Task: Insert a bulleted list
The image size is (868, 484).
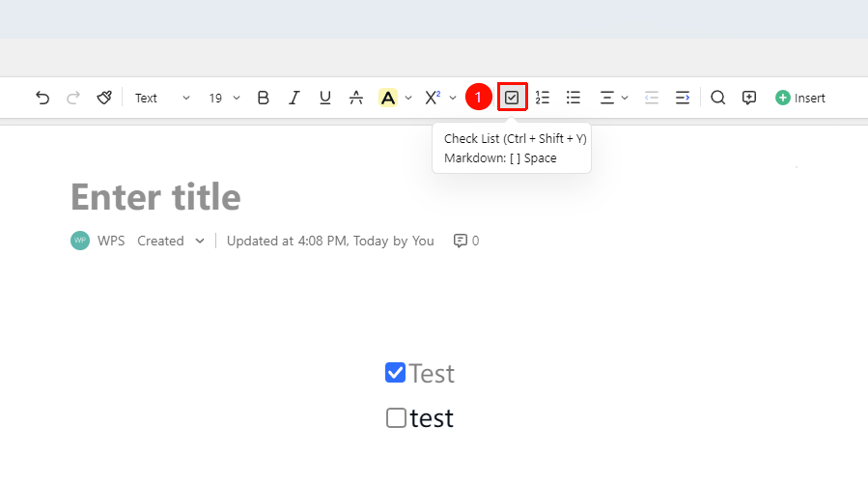Action: click(x=574, y=98)
